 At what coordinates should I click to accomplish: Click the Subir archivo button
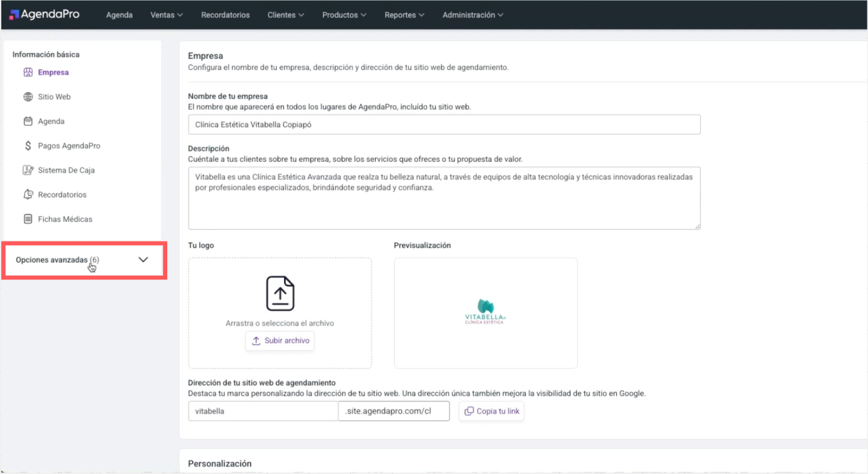point(280,341)
